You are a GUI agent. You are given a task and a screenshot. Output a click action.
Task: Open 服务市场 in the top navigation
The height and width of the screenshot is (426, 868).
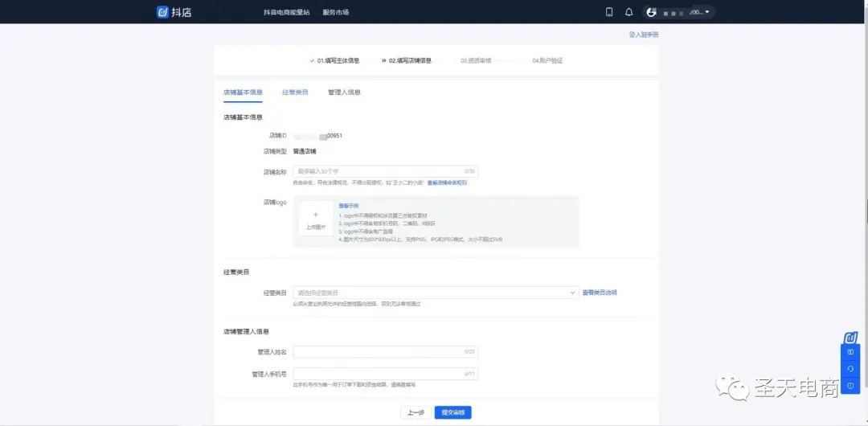336,12
